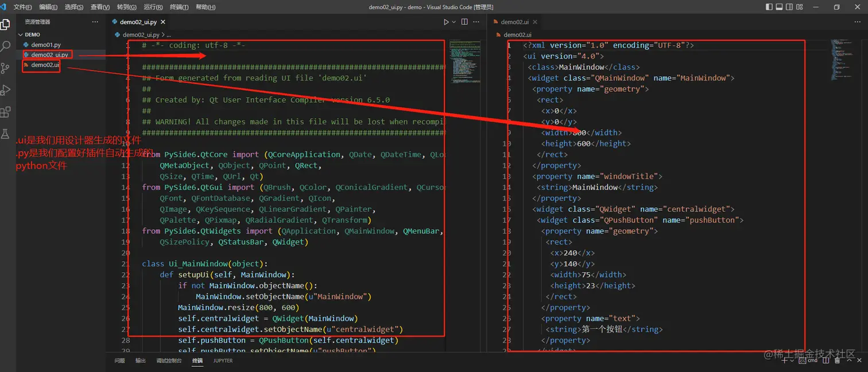Open the Extensions view in the activity bar
868x372 pixels.
(x=5, y=112)
